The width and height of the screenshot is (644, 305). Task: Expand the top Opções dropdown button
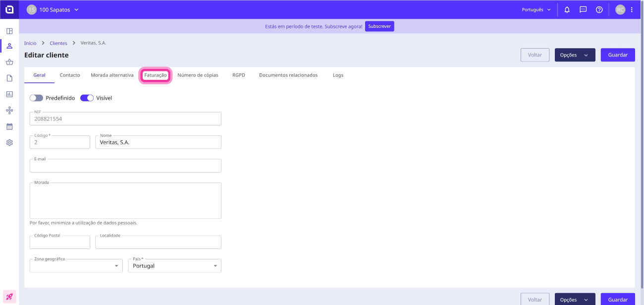(x=575, y=55)
